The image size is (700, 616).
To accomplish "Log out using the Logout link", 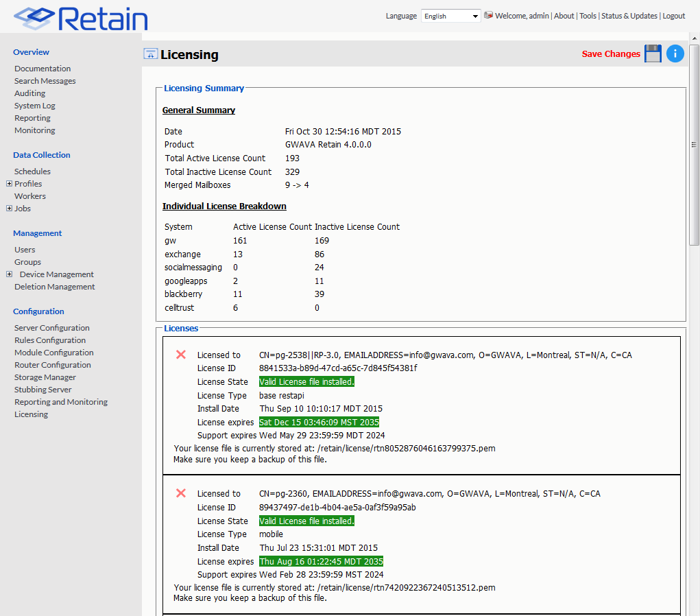I will (x=674, y=16).
